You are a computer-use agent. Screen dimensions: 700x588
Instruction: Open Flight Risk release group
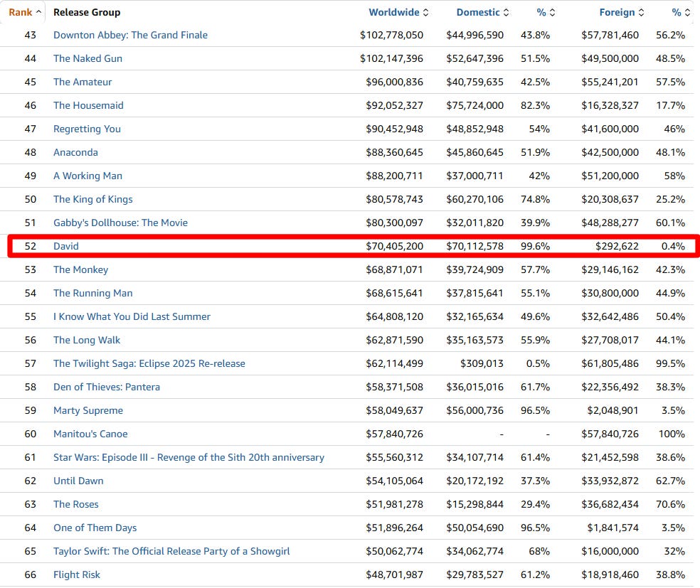[x=76, y=574]
